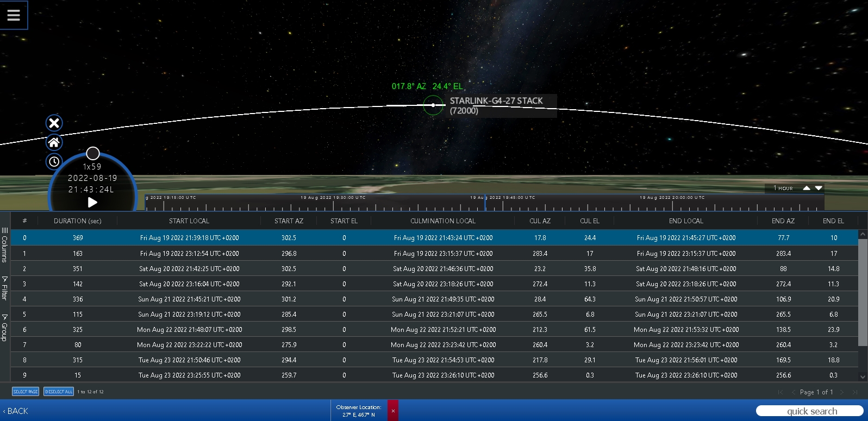Click the clock time icon
Image resolution: width=868 pixels, height=421 pixels.
[54, 161]
